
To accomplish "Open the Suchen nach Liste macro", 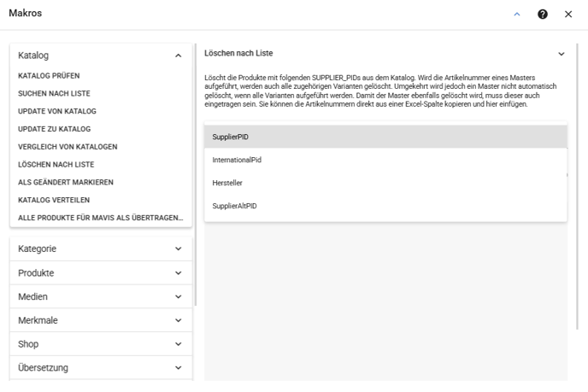I will (x=54, y=93).
